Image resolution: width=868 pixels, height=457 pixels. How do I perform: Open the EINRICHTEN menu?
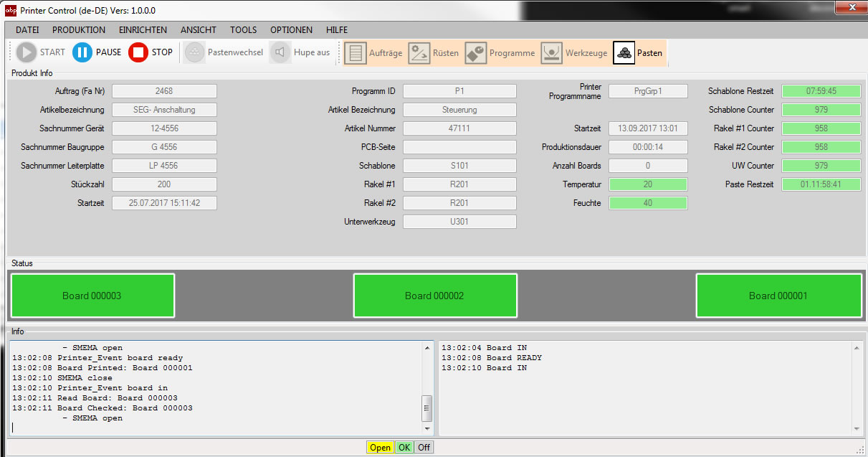click(143, 30)
